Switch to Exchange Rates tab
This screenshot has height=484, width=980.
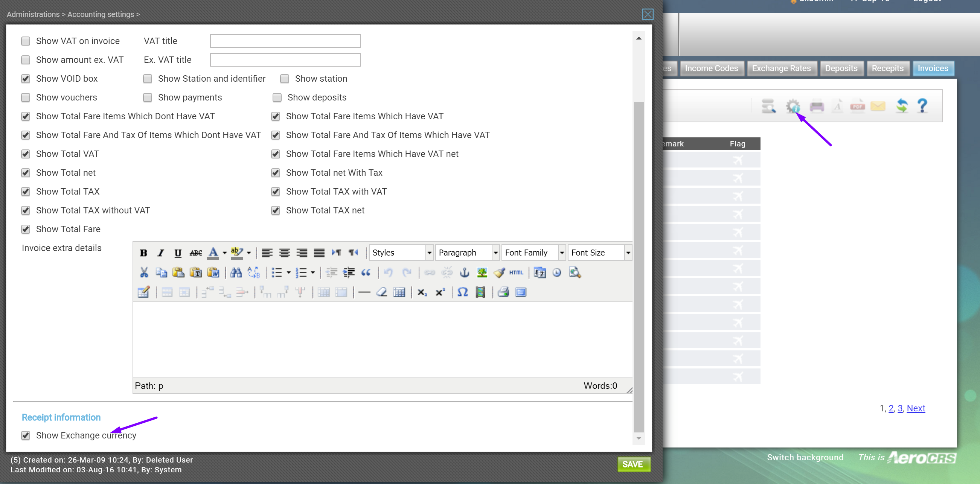point(782,68)
